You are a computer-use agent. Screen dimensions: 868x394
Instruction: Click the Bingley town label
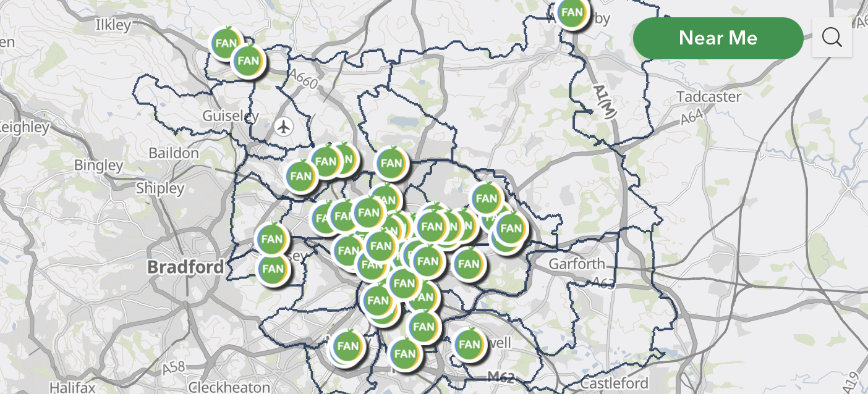click(99, 166)
